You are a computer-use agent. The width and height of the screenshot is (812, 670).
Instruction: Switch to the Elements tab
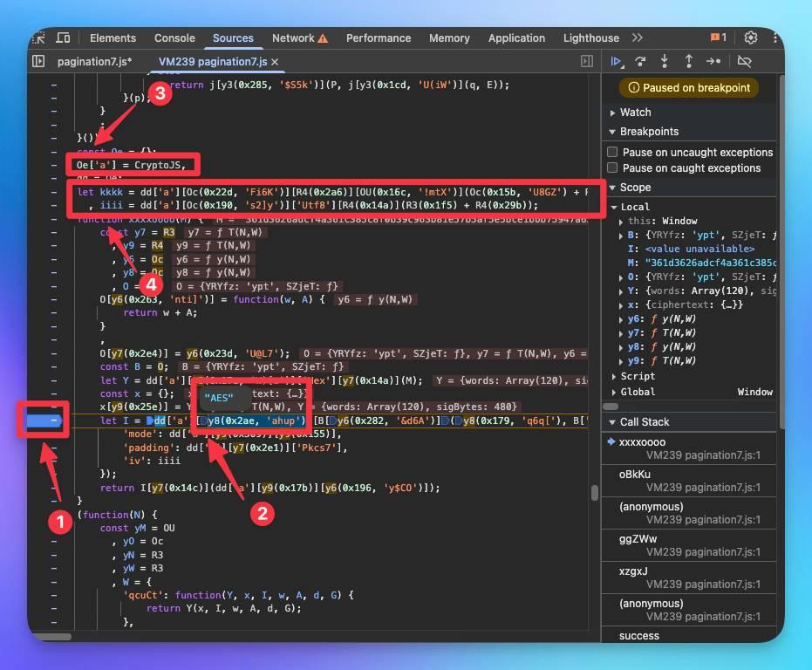[113, 38]
